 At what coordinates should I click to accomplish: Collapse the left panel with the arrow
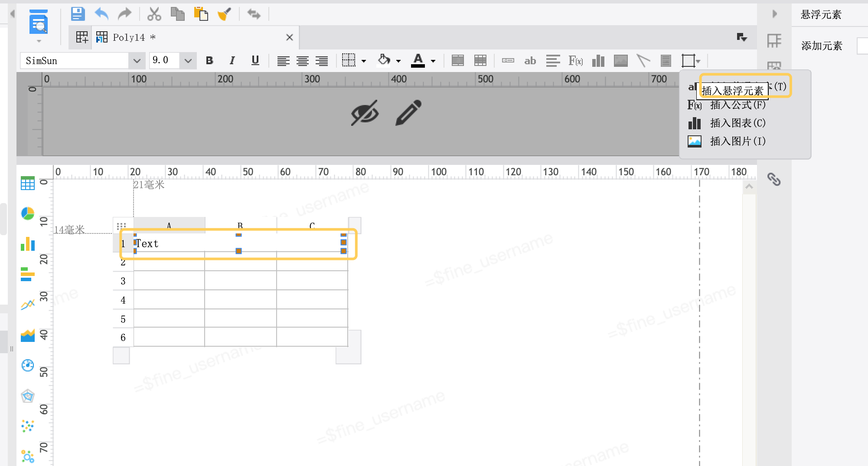(13, 14)
